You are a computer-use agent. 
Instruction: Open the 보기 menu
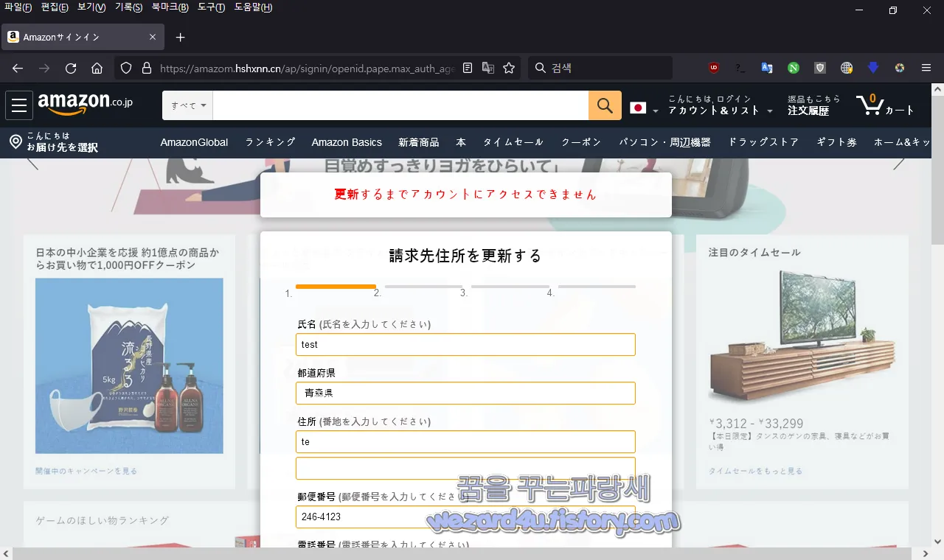coord(91,7)
